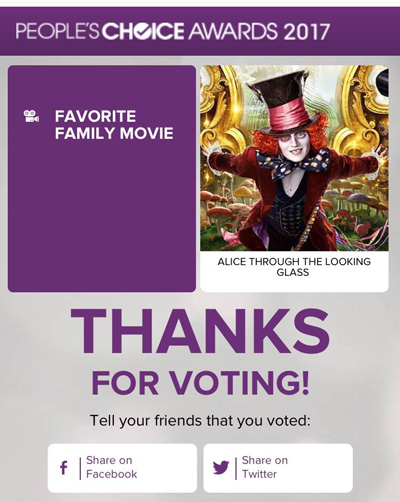Image resolution: width=400 pixels, height=502 pixels.
Task: Click the 'Facebook' word in share button
Action: pos(111,474)
